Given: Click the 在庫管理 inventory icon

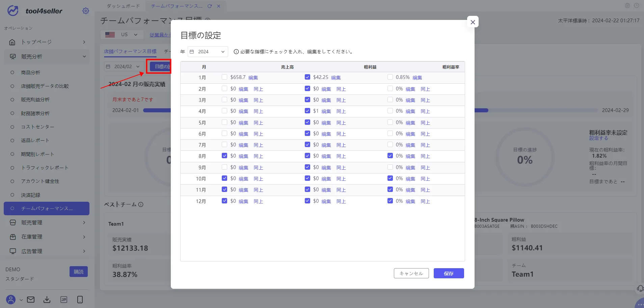Looking at the screenshot, I should pos(13,237).
